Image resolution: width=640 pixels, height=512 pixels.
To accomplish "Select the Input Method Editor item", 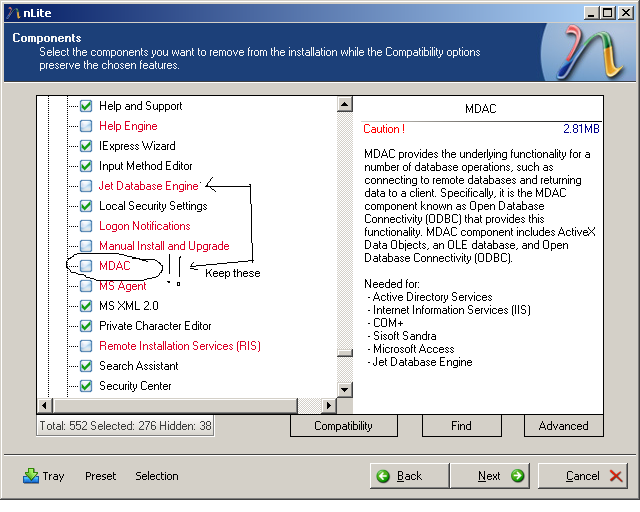I will pos(146,166).
